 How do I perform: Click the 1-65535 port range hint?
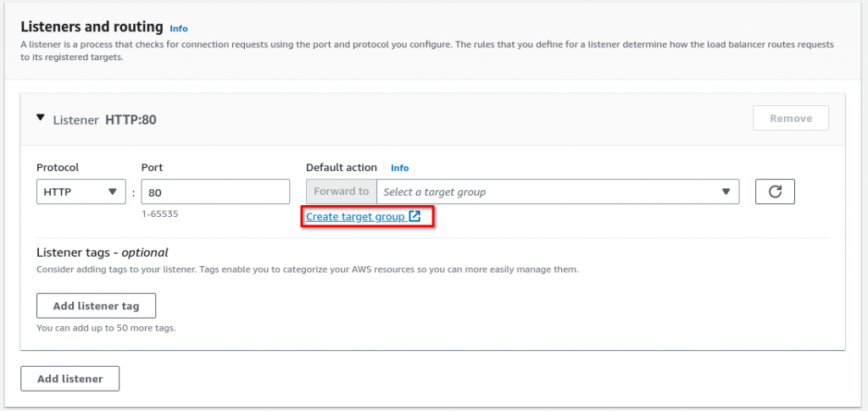tap(159, 214)
